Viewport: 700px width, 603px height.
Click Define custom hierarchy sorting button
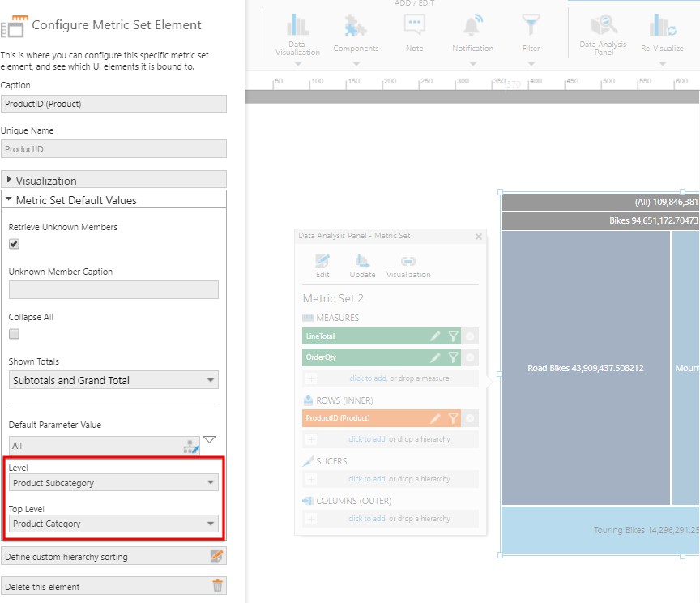click(105, 556)
